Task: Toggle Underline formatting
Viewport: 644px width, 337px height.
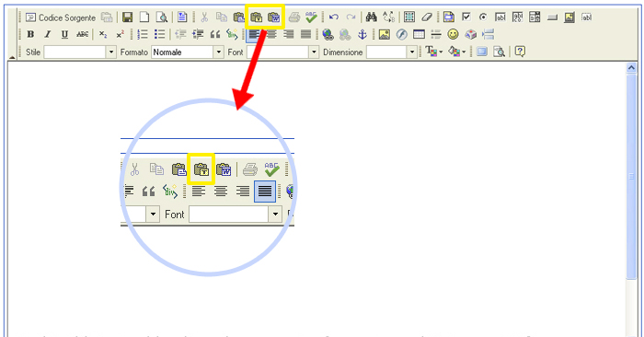Action: (x=64, y=34)
